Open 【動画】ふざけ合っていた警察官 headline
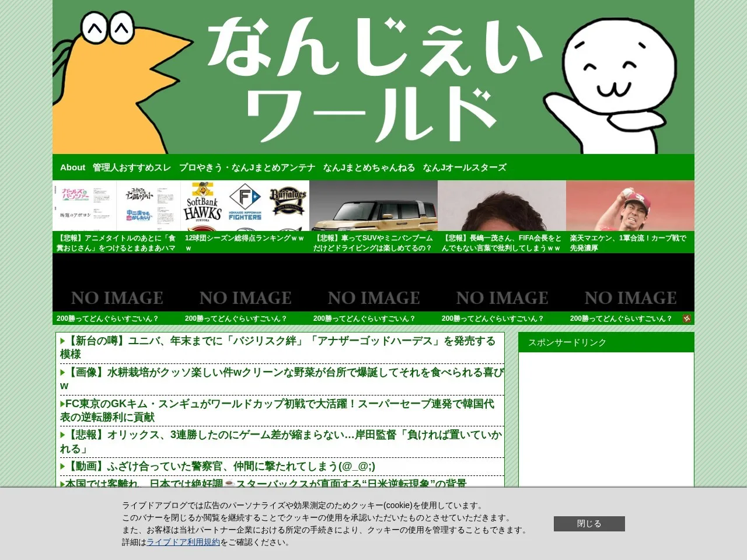The image size is (747, 560). (221, 467)
